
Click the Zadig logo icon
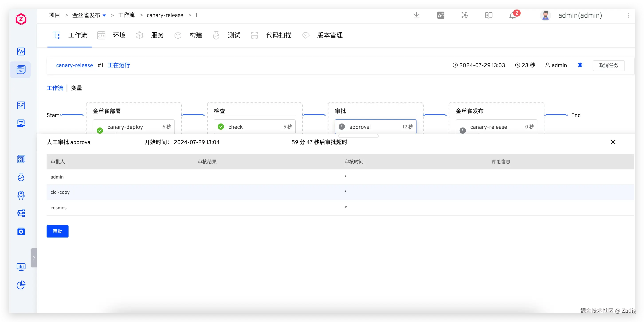[x=21, y=19]
